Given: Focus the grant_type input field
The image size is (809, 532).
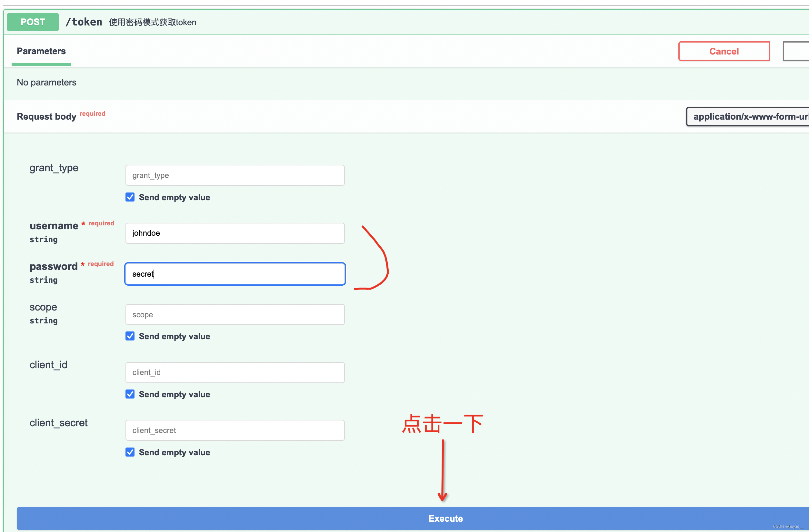Looking at the screenshot, I should [x=235, y=175].
